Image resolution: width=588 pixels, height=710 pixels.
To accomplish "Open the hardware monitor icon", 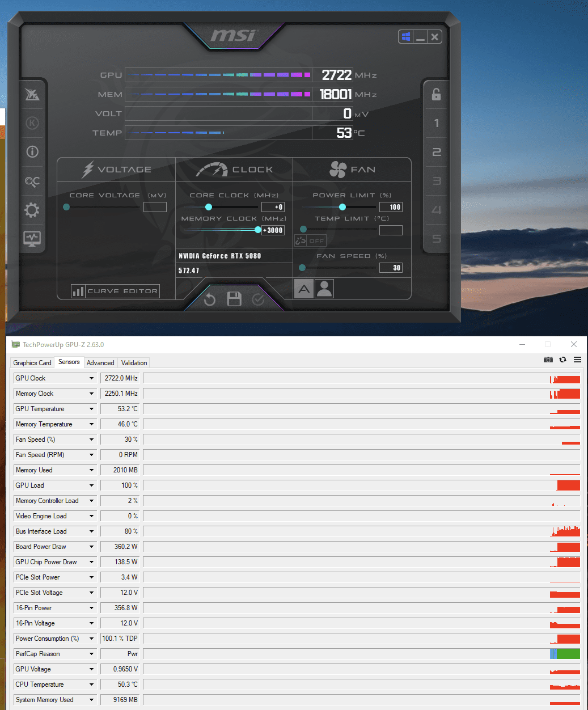I will pyautogui.click(x=32, y=238).
